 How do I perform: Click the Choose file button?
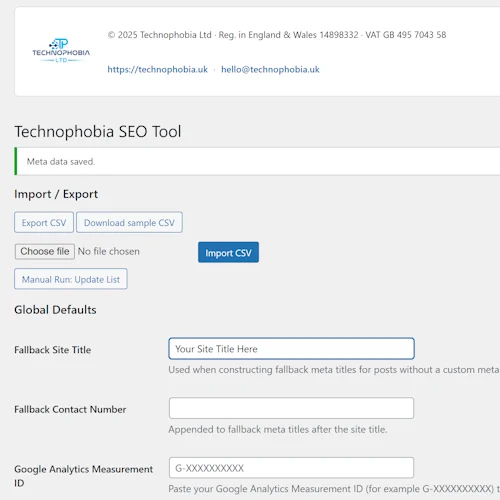click(x=45, y=251)
